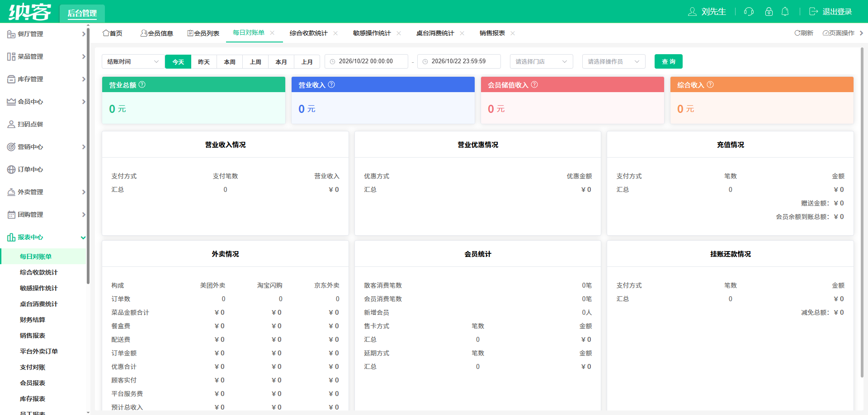868x415 pixels.
Task: Switch to the 桌台消费统计 tab
Action: coord(435,33)
